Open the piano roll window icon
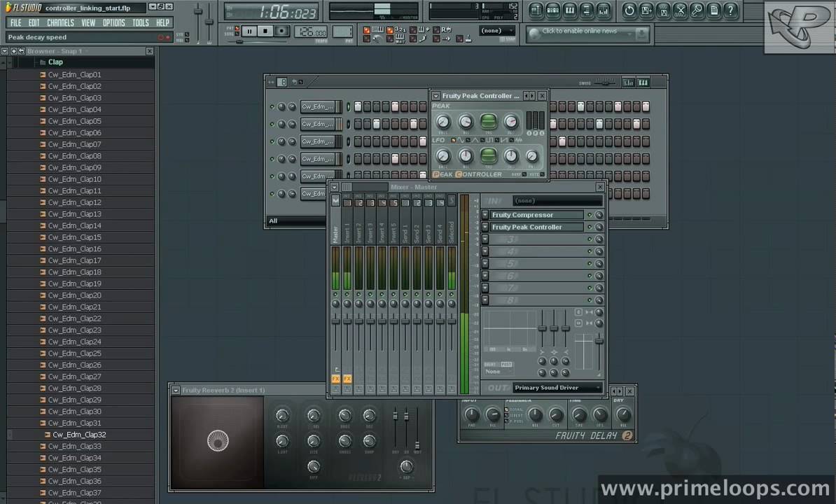 570,10
